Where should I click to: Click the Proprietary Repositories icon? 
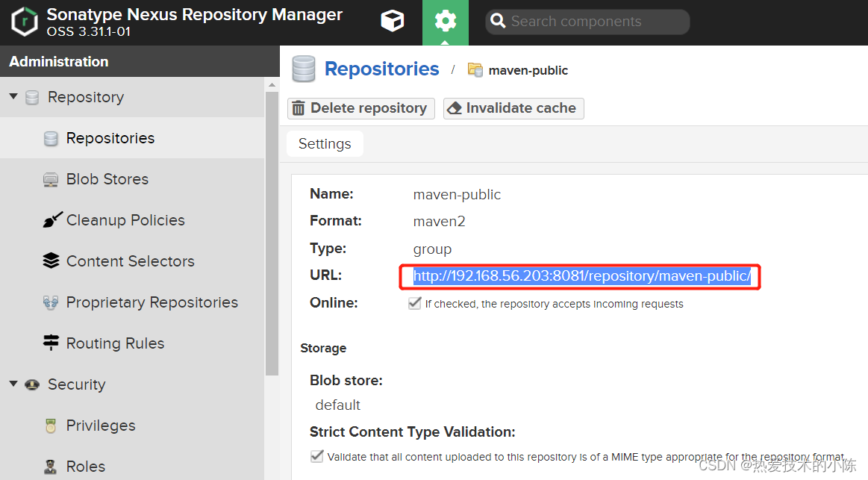[50, 302]
